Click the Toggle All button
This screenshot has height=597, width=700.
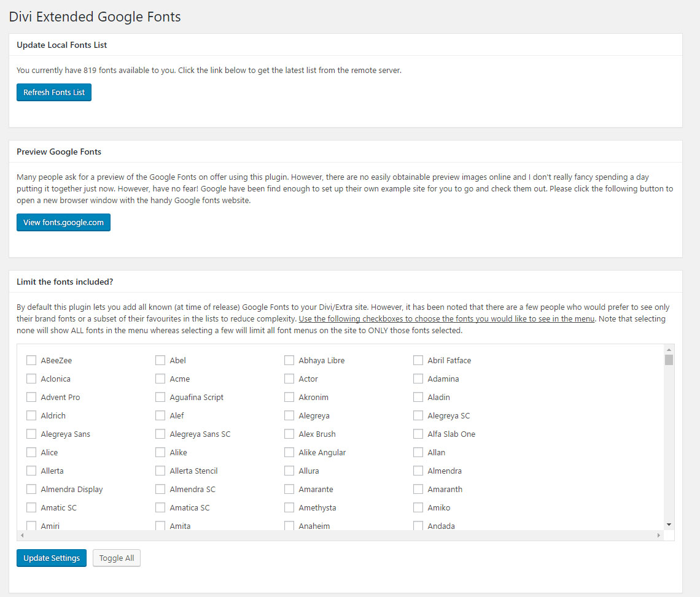click(117, 558)
